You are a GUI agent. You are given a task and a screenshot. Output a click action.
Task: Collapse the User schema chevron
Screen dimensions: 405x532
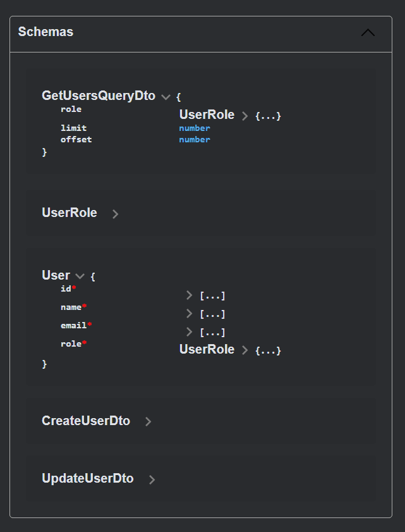(80, 276)
